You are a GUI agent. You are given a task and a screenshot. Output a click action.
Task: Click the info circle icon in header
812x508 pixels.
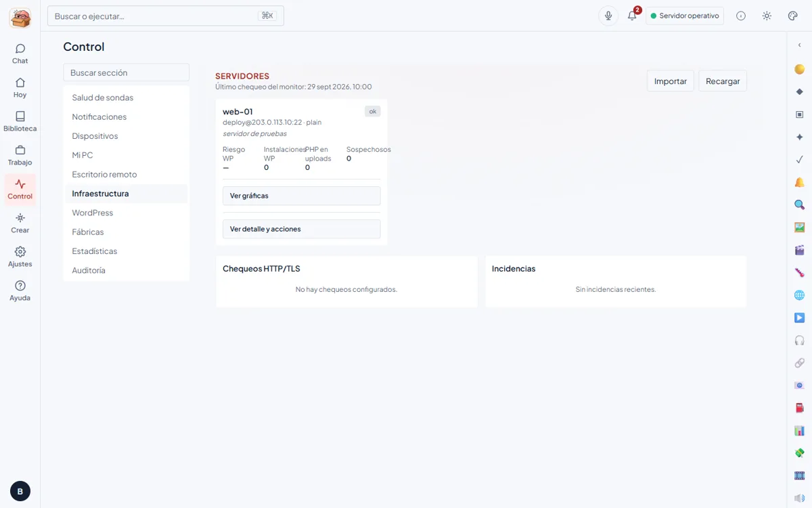tap(741, 16)
